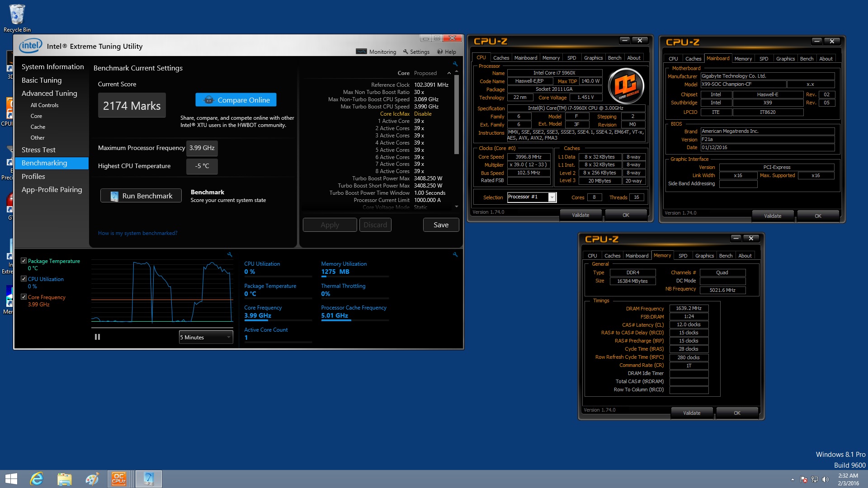Screen dimensions: 868x488
Task: Open Bench tab in CPU-Z CPU window
Action: [x=614, y=58]
